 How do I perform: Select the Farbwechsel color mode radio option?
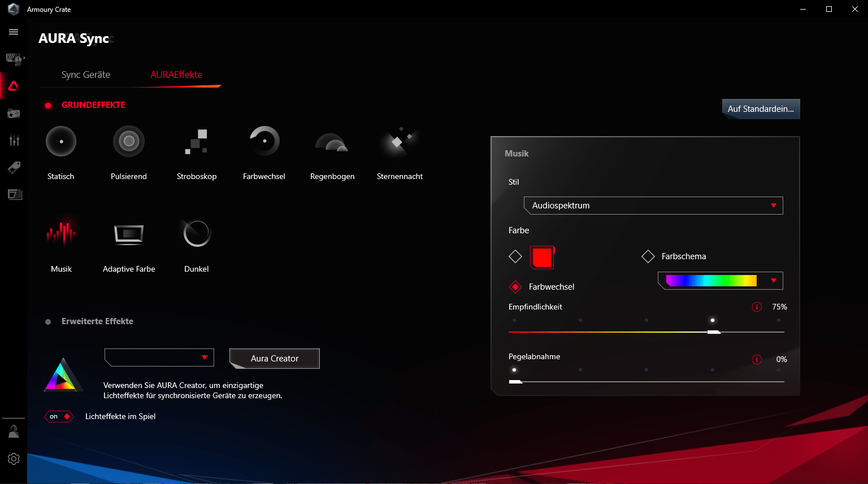tap(515, 287)
